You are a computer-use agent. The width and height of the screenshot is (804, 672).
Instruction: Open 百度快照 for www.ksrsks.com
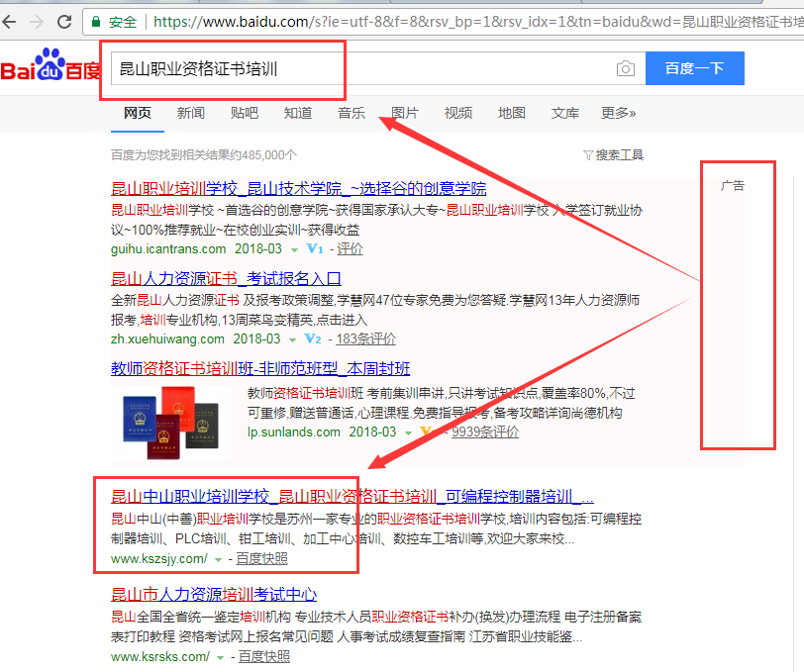point(264,656)
